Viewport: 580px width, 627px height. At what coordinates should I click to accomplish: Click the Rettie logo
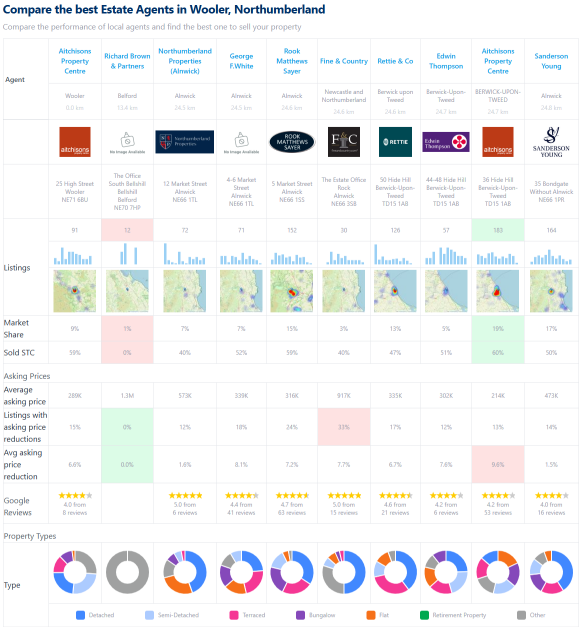coord(395,142)
